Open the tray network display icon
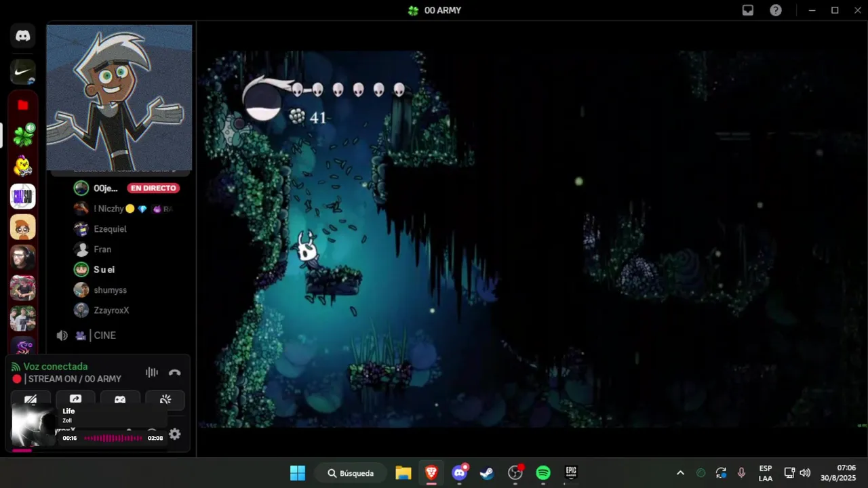868x488 pixels. coord(789,473)
